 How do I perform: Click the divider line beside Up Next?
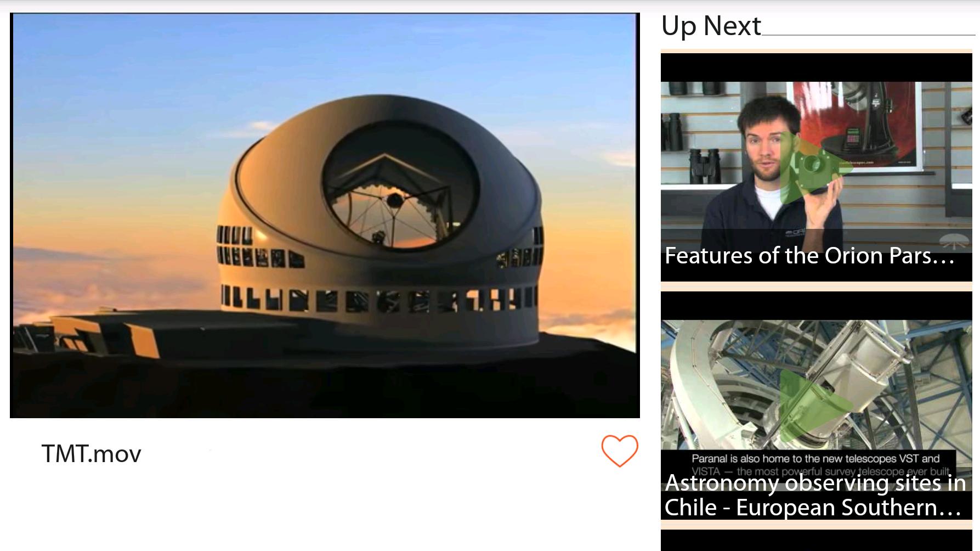click(868, 35)
